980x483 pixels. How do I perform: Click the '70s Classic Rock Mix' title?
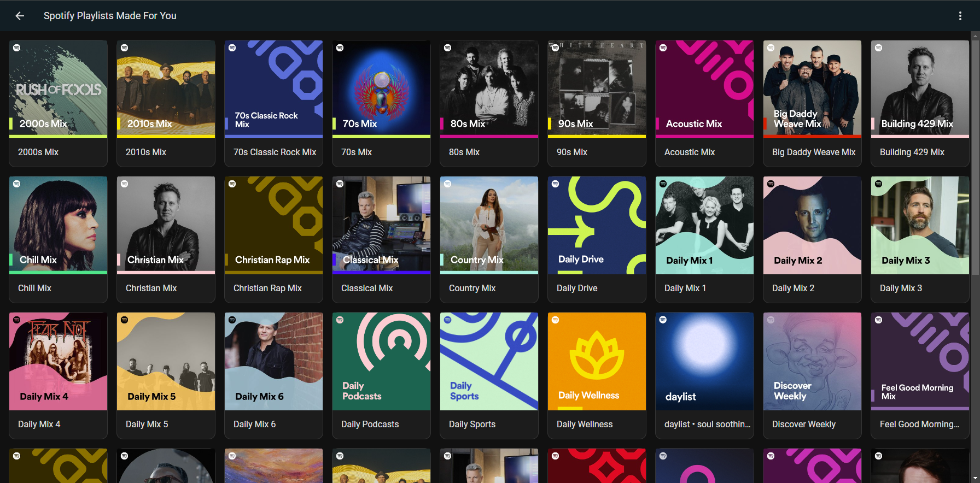coord(275,152)
